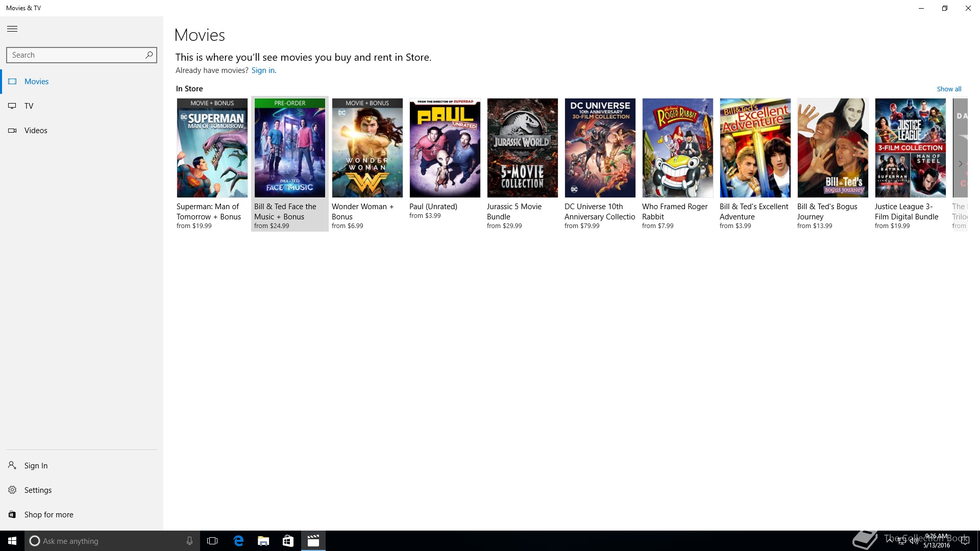Open Windows Store from taskbar

tap(288, 541)
